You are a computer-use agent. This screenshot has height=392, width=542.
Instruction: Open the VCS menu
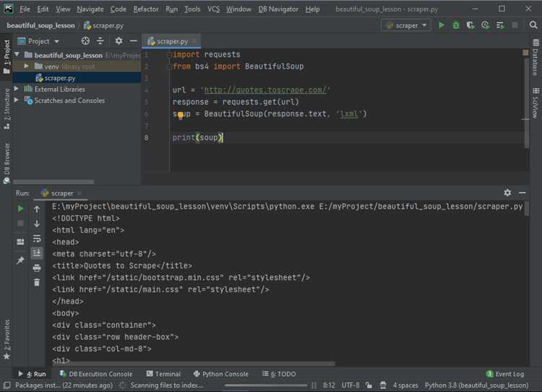click(x=213, y=9)
